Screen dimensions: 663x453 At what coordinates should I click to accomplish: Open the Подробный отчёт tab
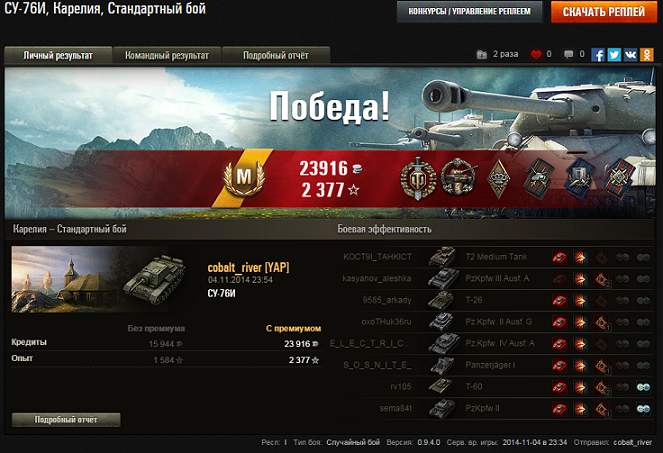tap(276, 55)
